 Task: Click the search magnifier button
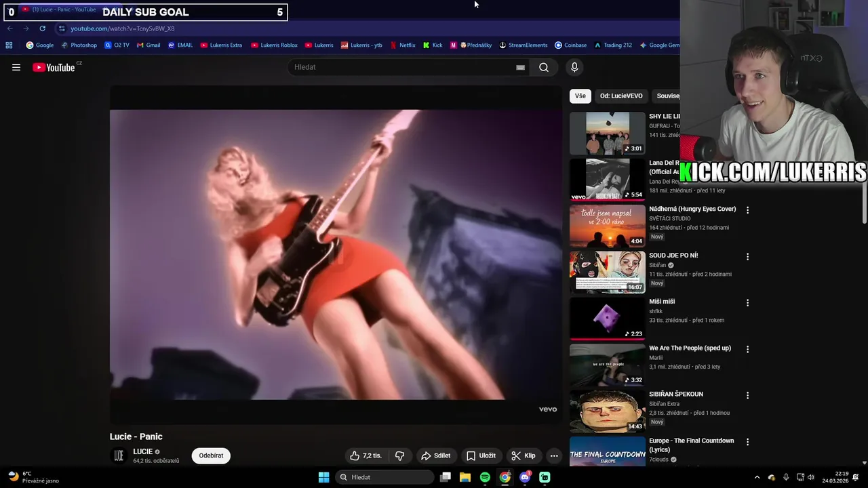pos(544,67)
